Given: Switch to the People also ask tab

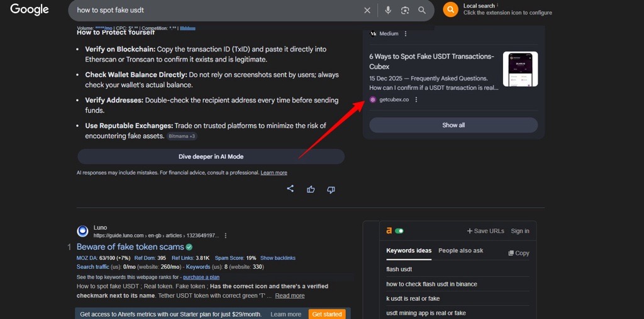Looking at the screenshot, I should click(x=460, y=251).
